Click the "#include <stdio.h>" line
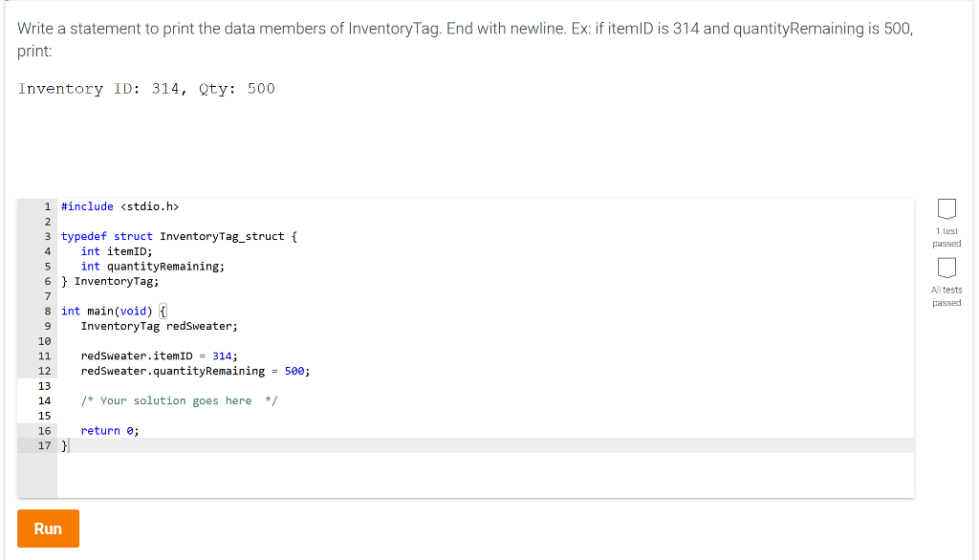 click(119, 205)
